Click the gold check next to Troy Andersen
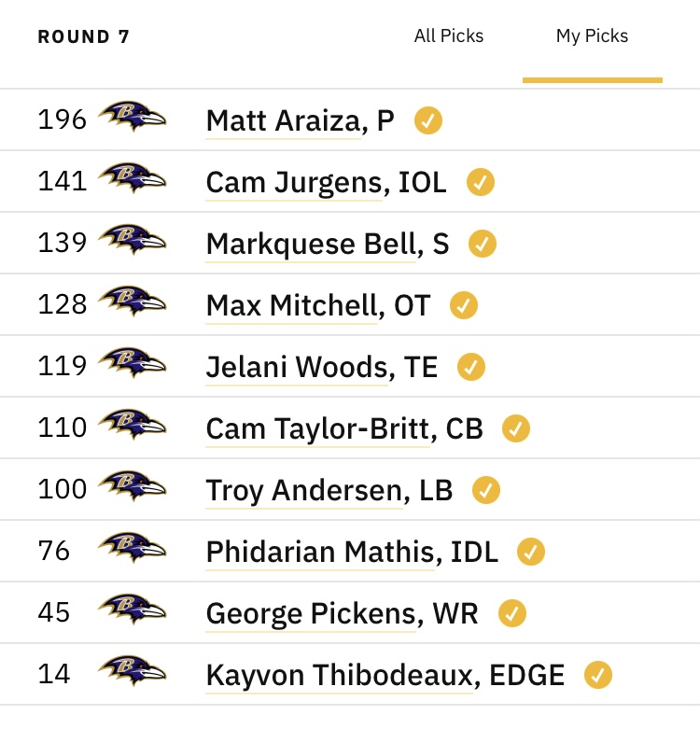The width and height of the screenshot is (700, 729). pyautogui.click(x=485, y=490)
